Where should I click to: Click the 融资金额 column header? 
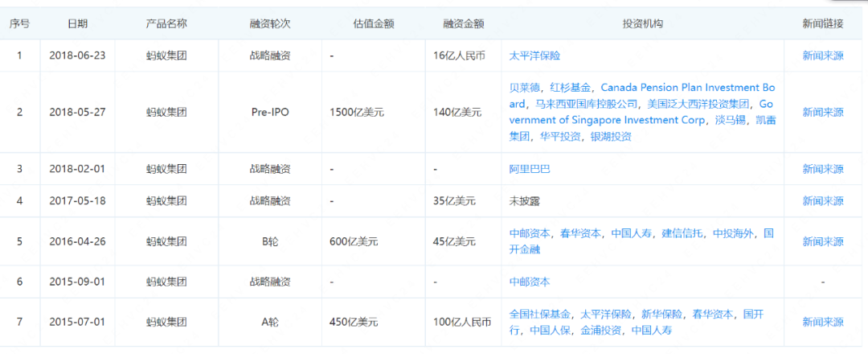(464, 24)
